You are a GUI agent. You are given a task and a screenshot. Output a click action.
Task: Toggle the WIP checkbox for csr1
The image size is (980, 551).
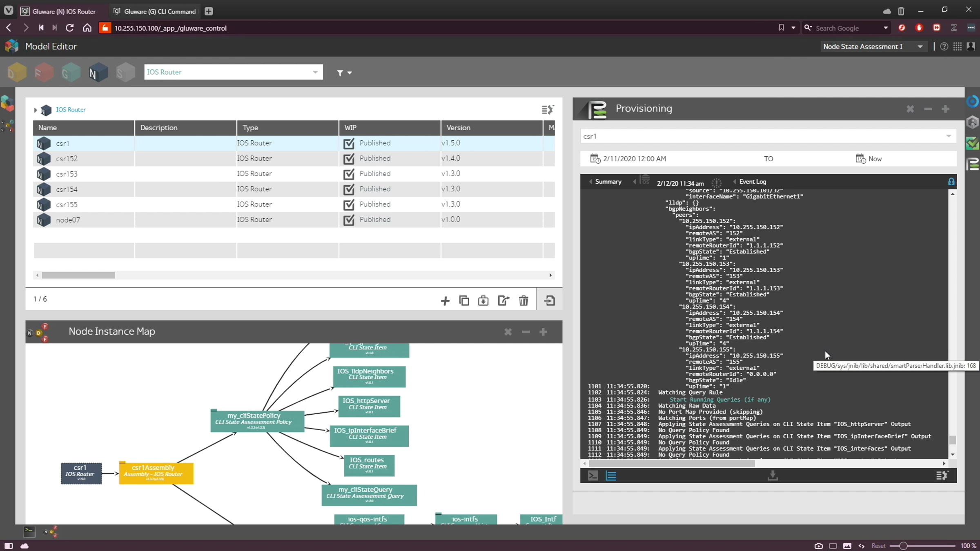pos(349,143)
